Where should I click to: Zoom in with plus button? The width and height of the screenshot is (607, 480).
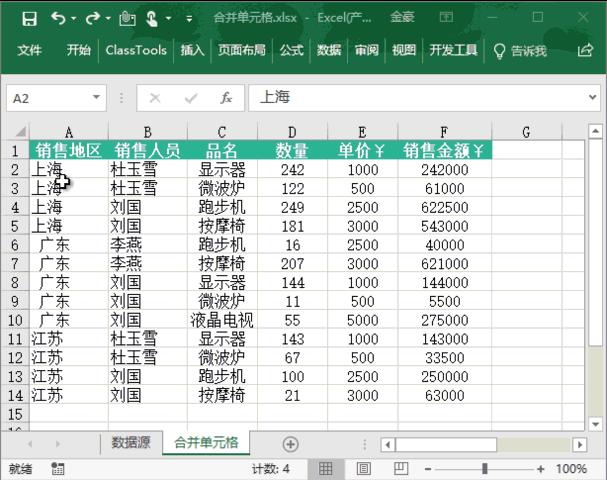click(541, 469)
